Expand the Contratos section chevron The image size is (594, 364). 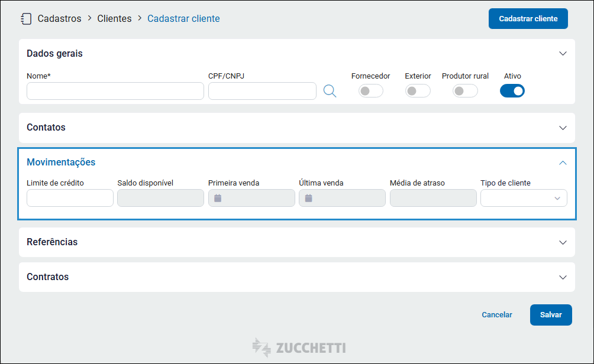pos(563,277)
